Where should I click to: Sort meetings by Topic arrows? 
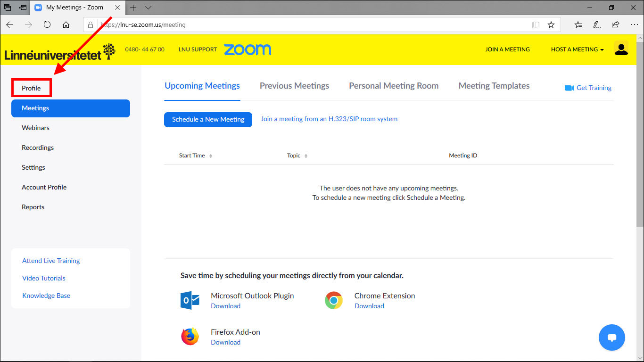(x=306, y=156)
